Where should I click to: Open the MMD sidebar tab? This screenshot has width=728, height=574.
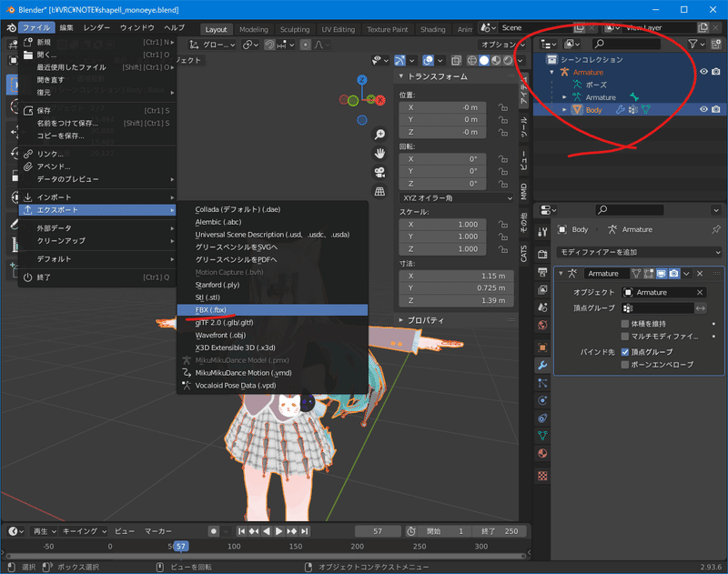(x=524, y=191)
